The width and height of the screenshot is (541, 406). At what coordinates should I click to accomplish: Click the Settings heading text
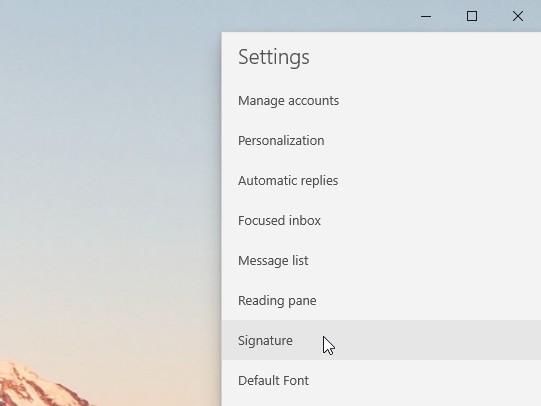(x=274, y=57)
